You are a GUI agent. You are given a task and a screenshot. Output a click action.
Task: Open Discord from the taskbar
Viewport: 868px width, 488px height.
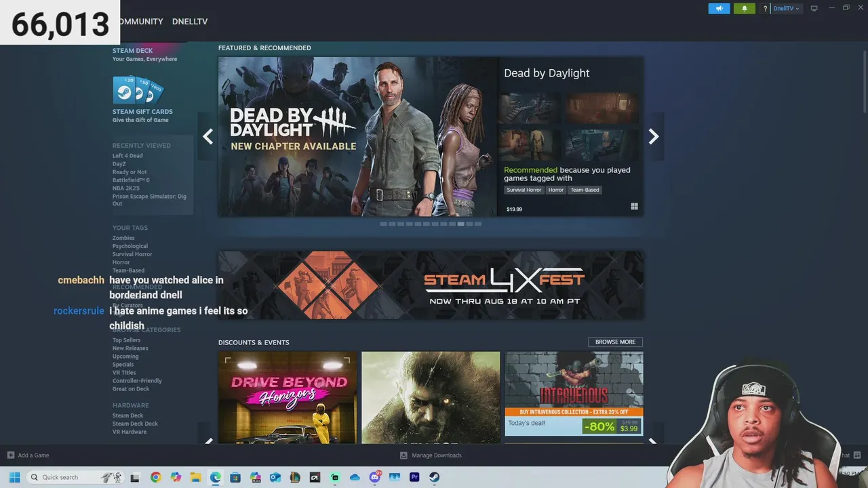pyautogui.click(x=374, y=477)
